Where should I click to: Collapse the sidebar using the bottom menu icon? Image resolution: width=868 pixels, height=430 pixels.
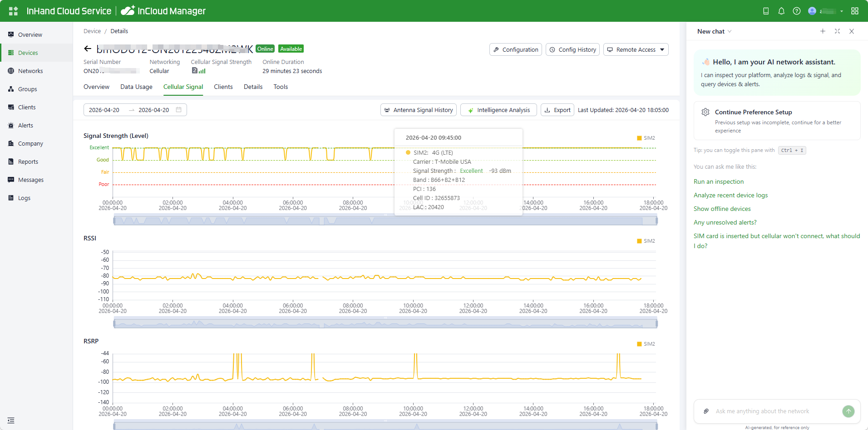11,420
